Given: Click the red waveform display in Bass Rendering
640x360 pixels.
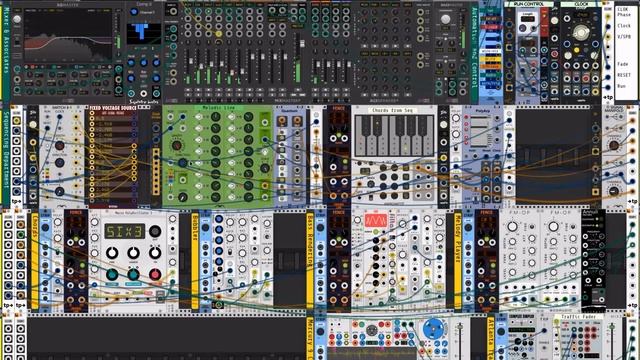Looking at the screenshot, I should (x=376, y=220).
